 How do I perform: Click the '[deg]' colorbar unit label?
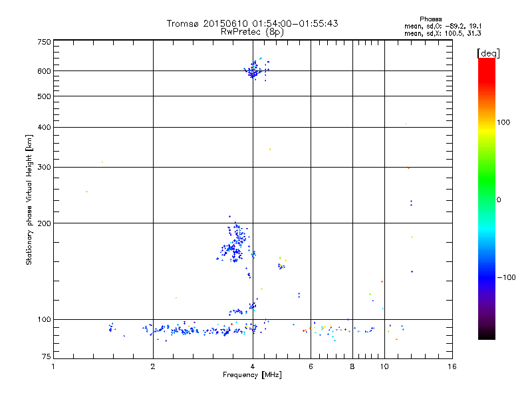pyautogui.click(x=488, y=53)
